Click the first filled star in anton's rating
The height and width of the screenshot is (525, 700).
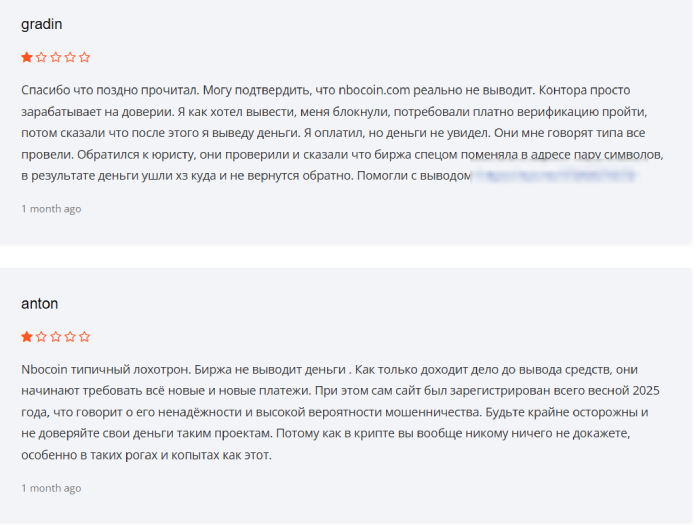(27, 337)
